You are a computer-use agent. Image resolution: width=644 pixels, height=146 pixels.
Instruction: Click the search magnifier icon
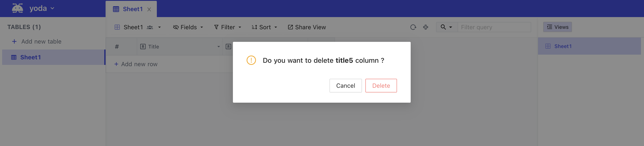(443, 27)
